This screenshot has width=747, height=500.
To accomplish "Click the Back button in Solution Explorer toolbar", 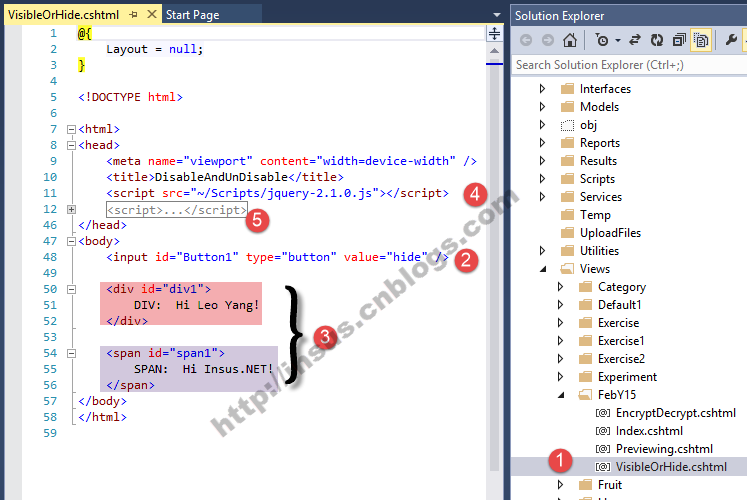I will (x=526, y=40).
